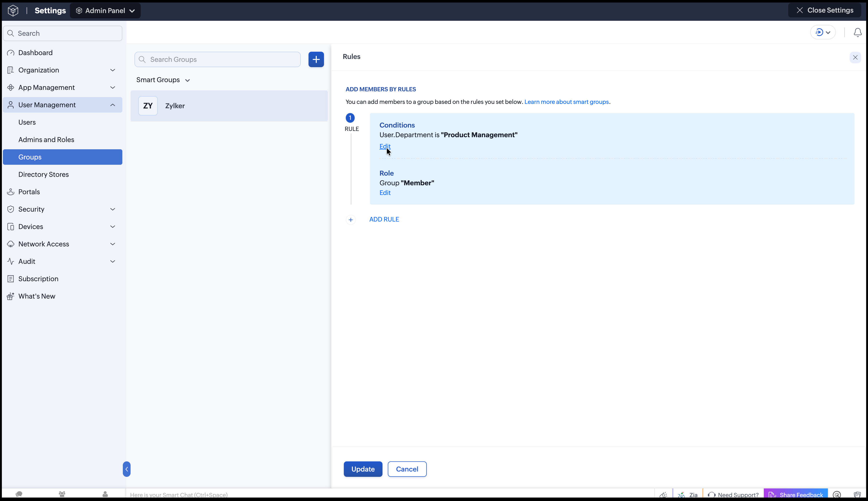Image resolution: width=868 pixels, height=501 pixels.
Task: Click Need Support? in the bottom bar
Action: click(x=733, y=495)
